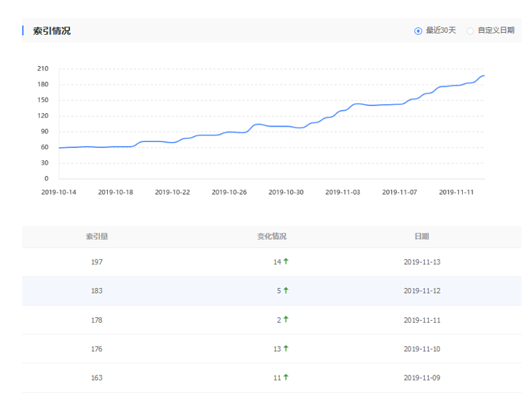Screen dimensions: 532x396
Task: Click green up arrow in 2019-11-11 row
Action: click(x=286, y=319)
